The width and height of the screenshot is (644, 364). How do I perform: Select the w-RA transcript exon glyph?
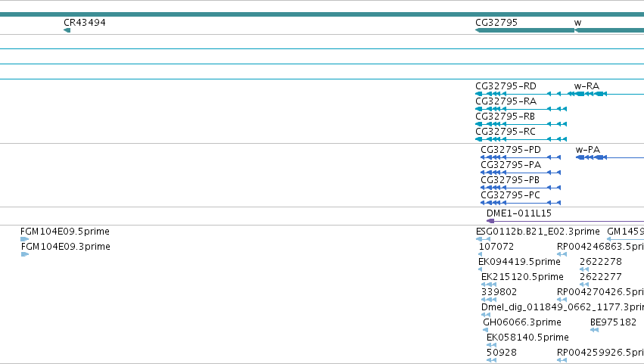click(x=606, y=94)
